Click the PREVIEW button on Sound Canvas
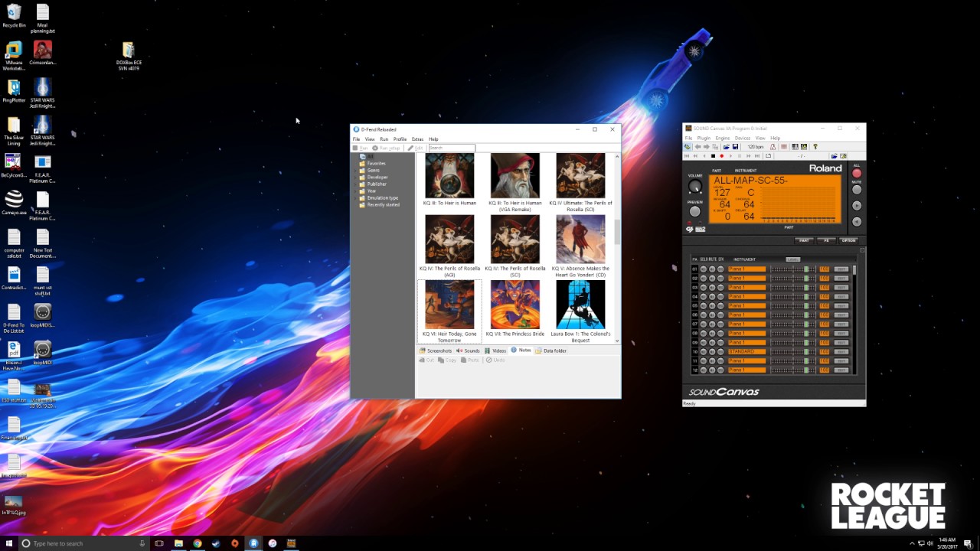This screenshot has width=980, height=551. tap(694, 211)
